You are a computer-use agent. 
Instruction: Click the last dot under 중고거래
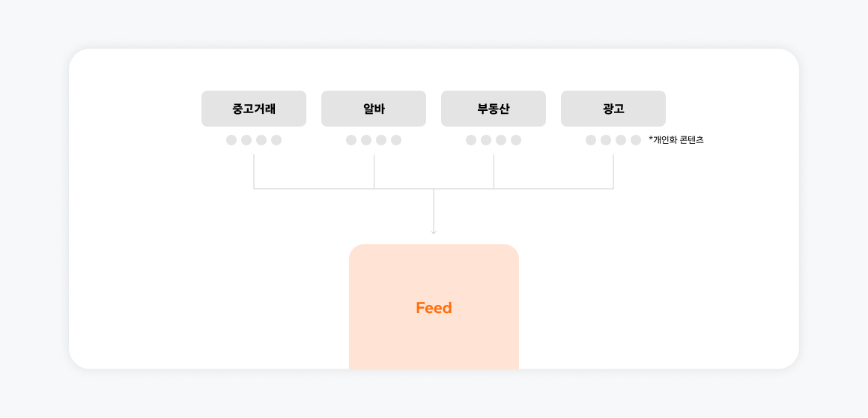click(276, 140)
